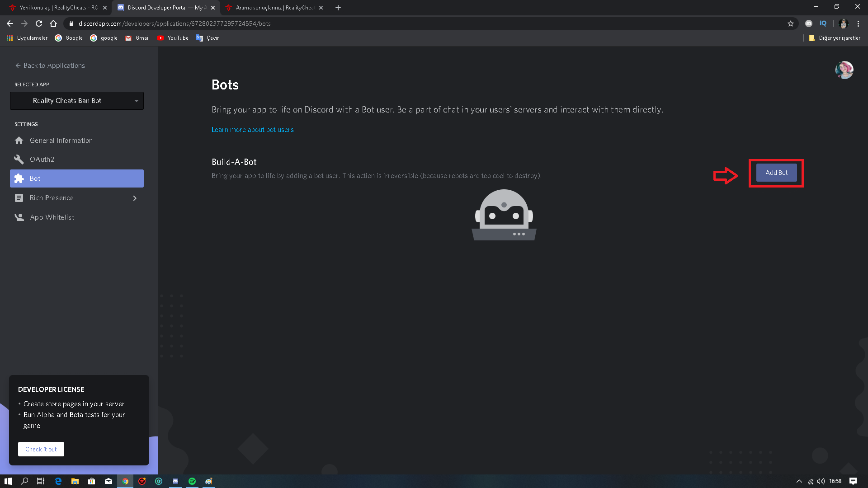
Task: Open the Windows taskbar search
Action: click(24, 481)
